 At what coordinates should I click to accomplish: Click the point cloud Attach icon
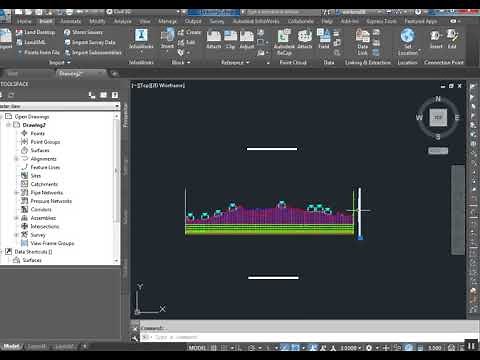click(x=304, y=36)
